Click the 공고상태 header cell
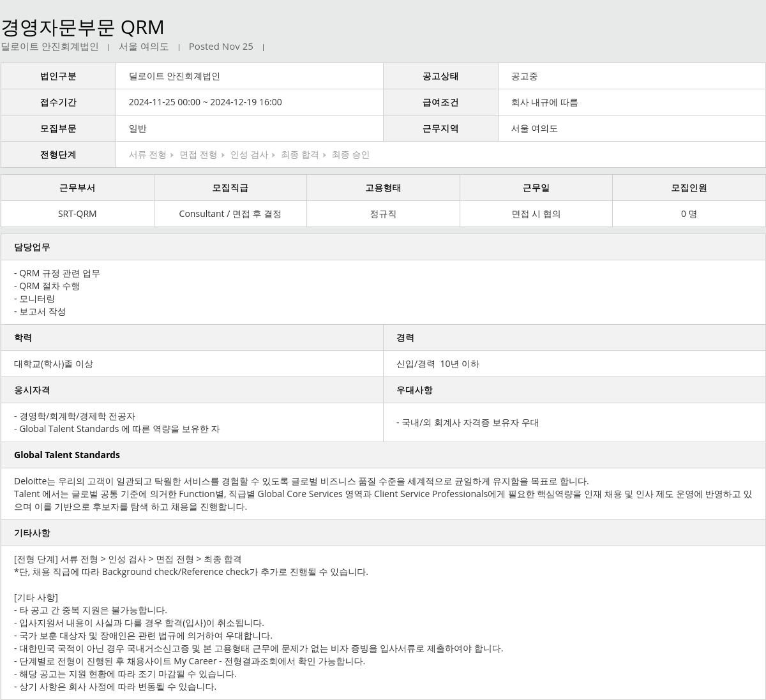This screenshot has height=700, width=766. 440,76
